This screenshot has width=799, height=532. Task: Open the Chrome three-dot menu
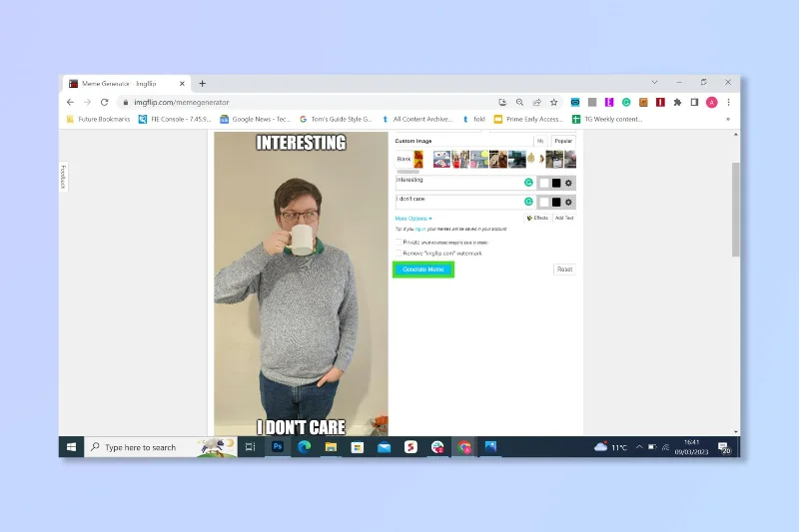coord(729,103)
